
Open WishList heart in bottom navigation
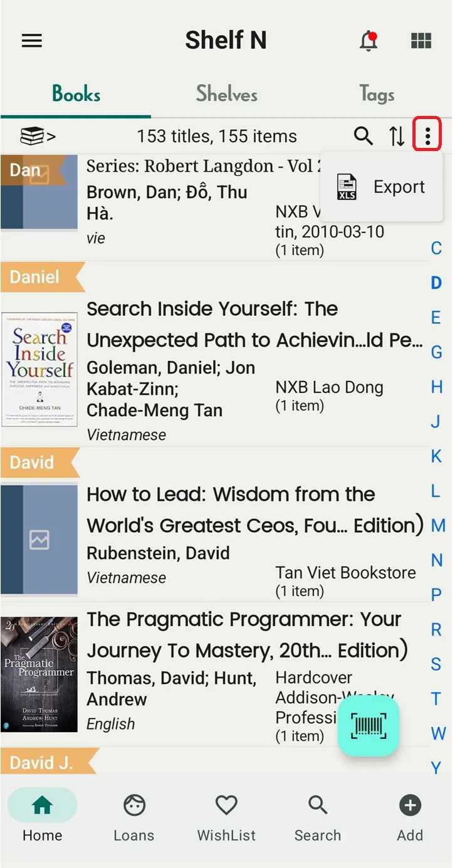pyautogui.click(x=226, y=818)
